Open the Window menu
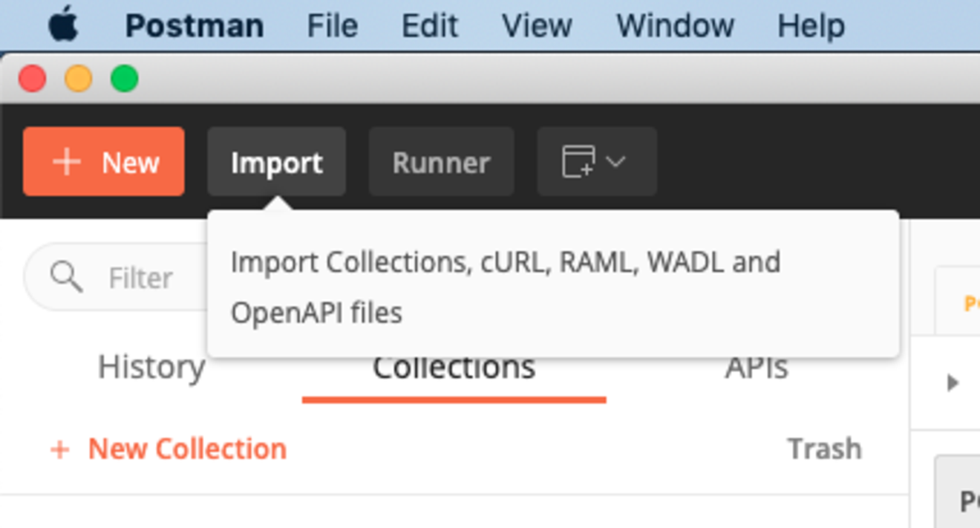This screenshot has height=528, width=980. pos(675,27)
